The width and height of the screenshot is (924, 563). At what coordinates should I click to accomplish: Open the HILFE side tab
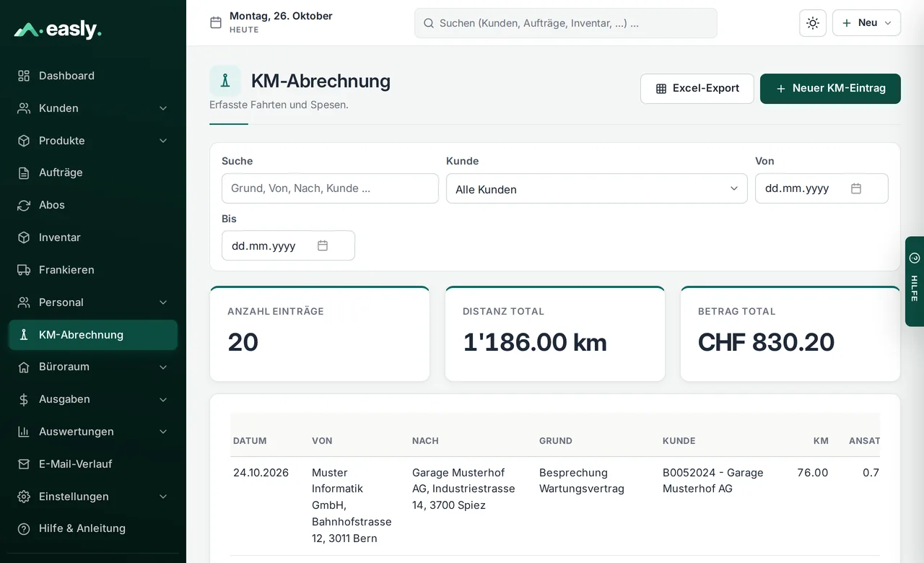tap(915, 281)
